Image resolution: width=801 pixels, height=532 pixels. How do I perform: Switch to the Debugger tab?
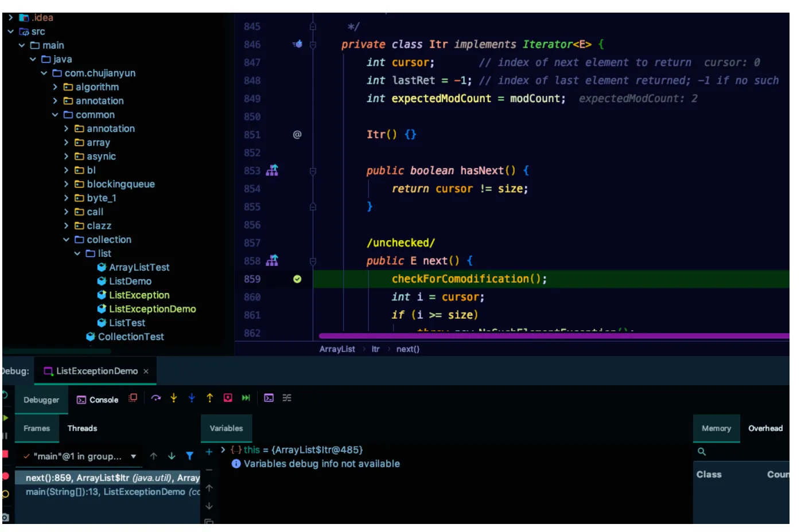41,400
